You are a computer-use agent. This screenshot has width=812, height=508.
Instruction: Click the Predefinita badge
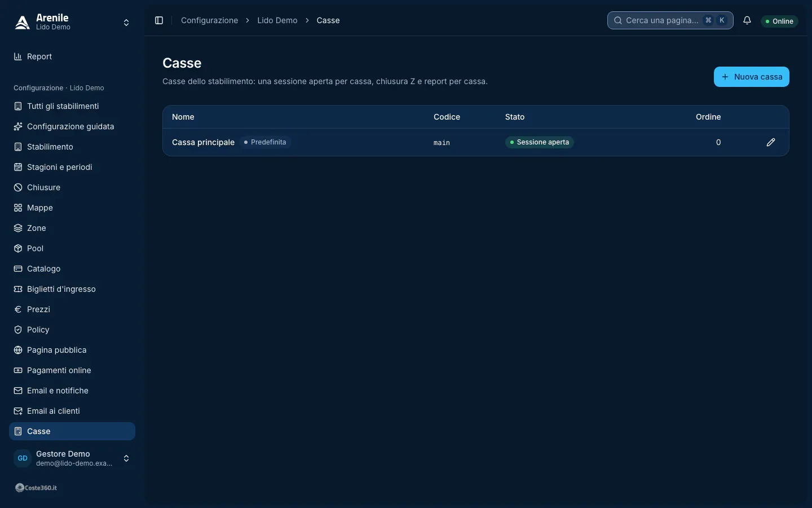(265, 142)
